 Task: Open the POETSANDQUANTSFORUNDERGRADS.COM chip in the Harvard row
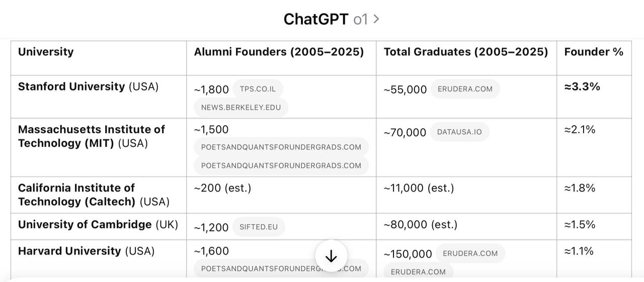[281, 268]
